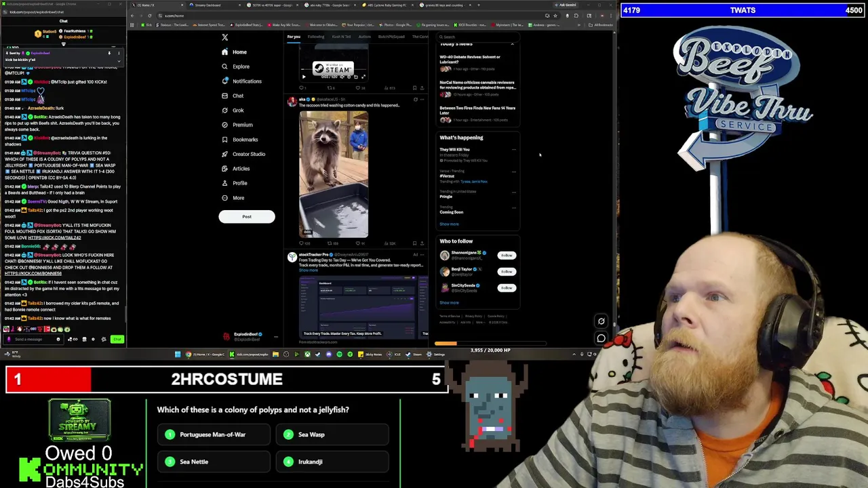This screenshot has width=868, height=488.
Task: Open Premium in the X sidebar
Action: coord(237,125)
